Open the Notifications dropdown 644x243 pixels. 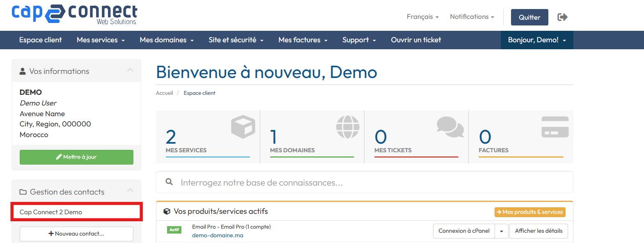[472, 17]
